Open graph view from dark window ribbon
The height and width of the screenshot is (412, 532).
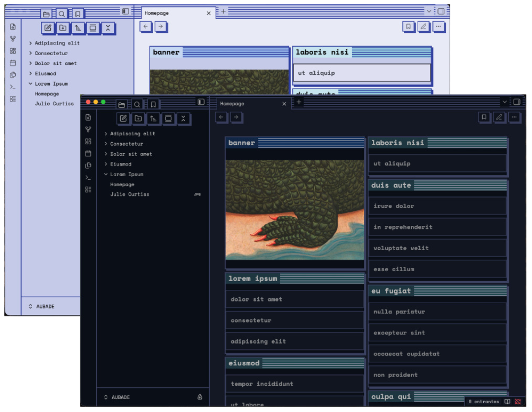[x=88, y=129]
